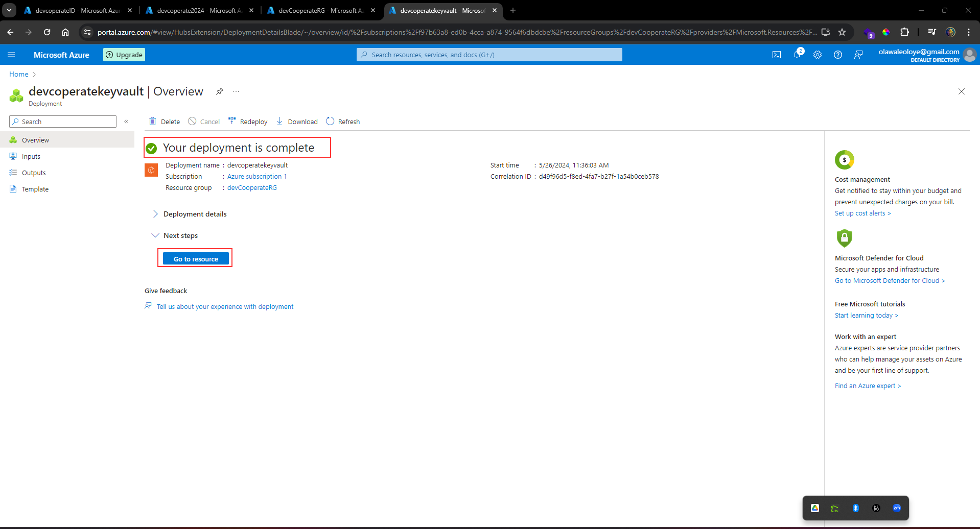
Task: Open Start learning today link
Action: tap(866, 316)
